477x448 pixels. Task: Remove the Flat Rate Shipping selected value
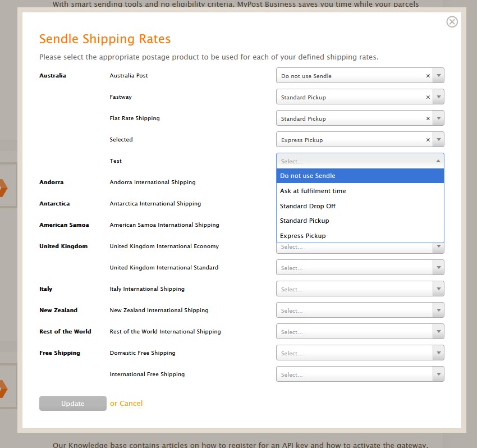click(428, 118)
